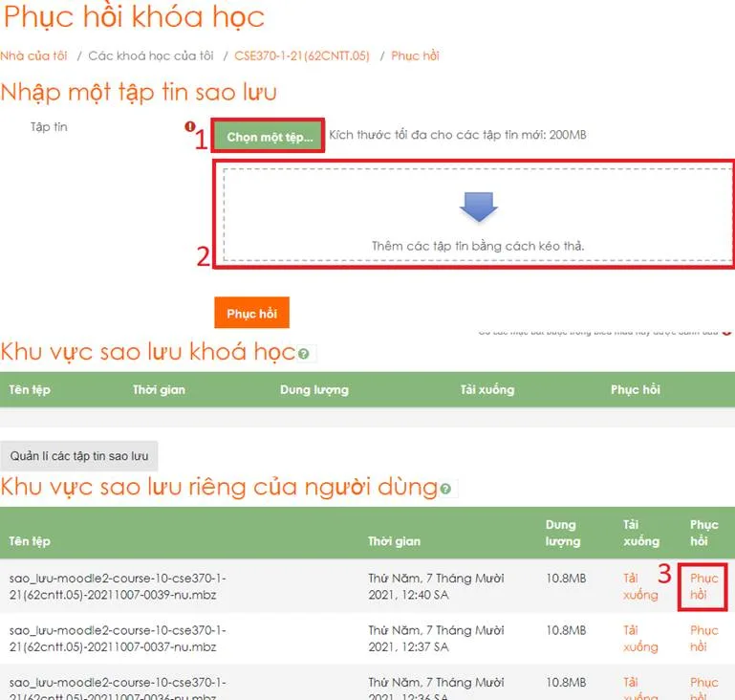
Task: Click red required icon beside Tập tin
Action: point(189,126)
